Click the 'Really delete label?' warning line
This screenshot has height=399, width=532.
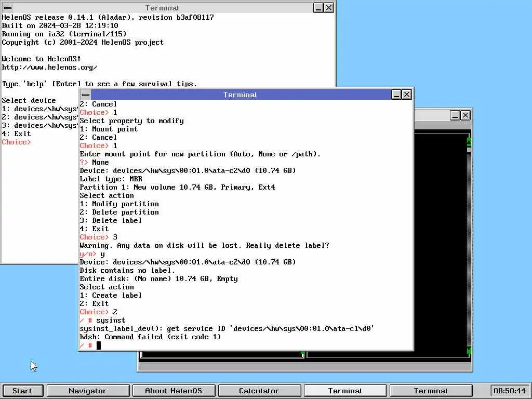(205, 245)
